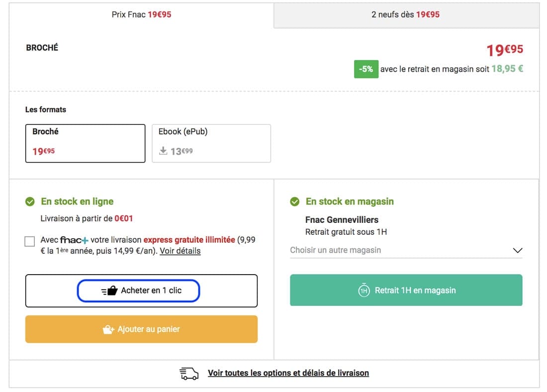This screenshot has width=547, height=392.
Task: Expand the store list using the chevron arrow
Action: coord(517,250)
